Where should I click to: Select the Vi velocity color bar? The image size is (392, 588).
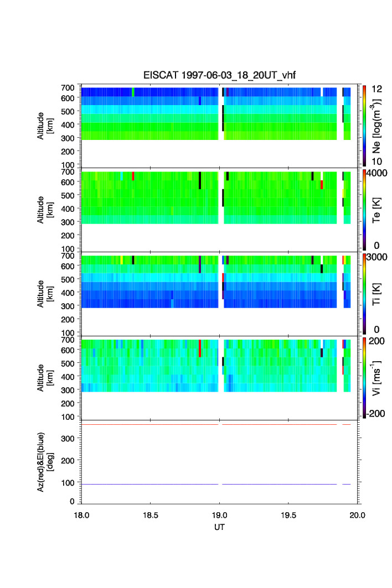[x=364, y=378]
